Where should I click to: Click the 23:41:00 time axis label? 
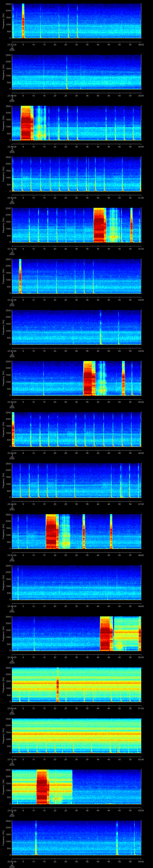(x=12, y=249)
